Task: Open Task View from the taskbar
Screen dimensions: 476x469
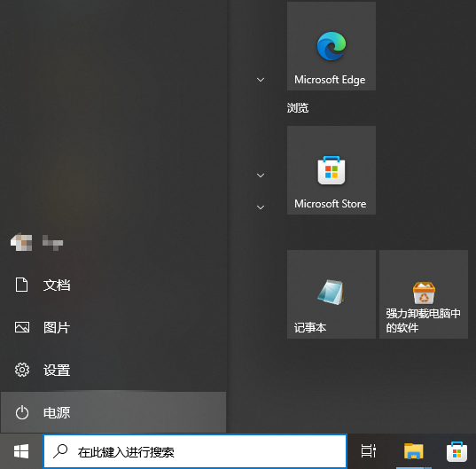Action: tap(368, 451)
